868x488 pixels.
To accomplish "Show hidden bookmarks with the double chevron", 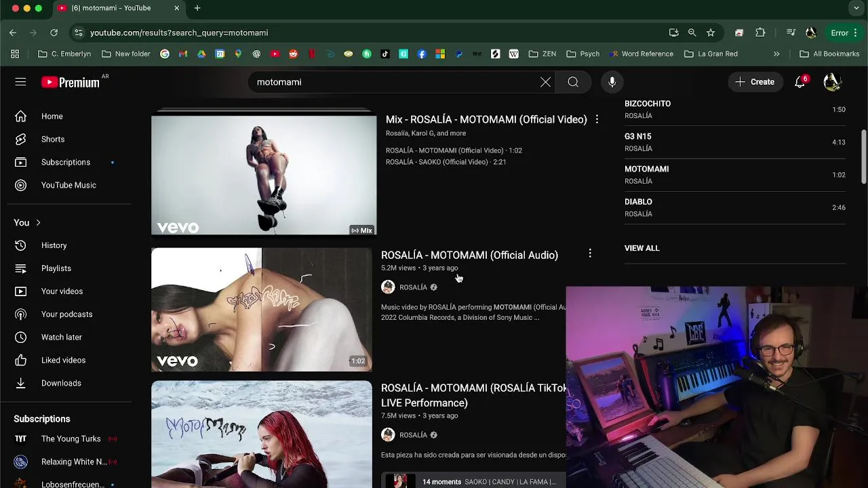I will (776, 54).
